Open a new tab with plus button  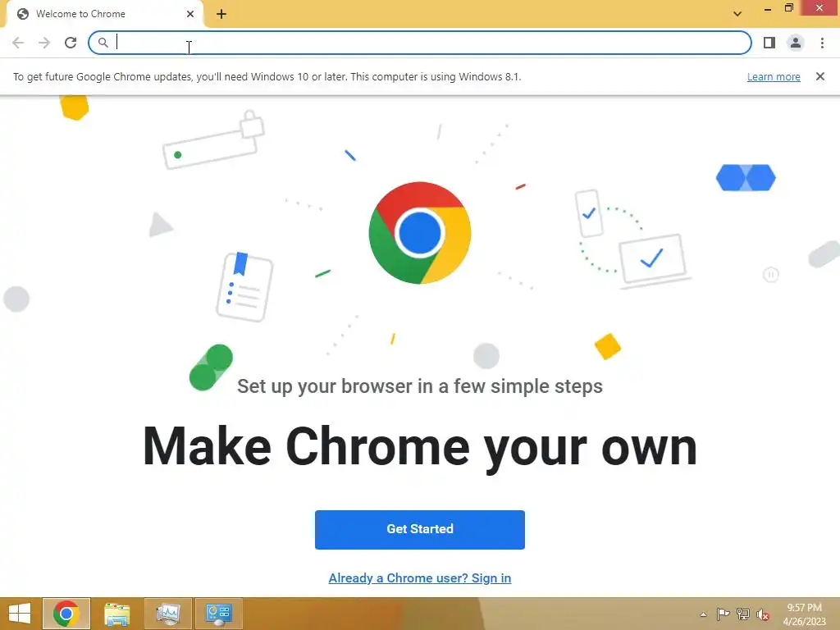point(221,14)
